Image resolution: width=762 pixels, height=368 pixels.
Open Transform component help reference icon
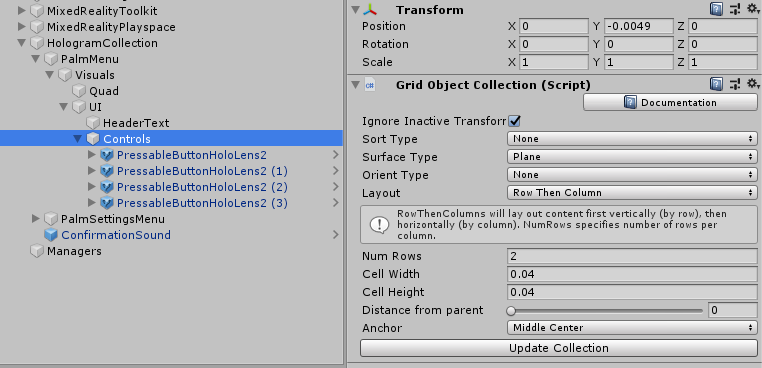pyautogui.click(x=716, y=9)
